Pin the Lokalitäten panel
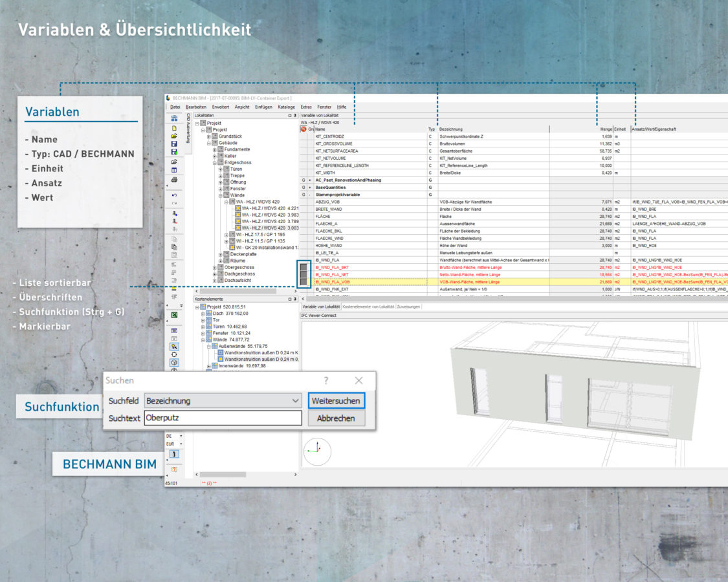Screen dimensions: 728x582 coord(295,115)
